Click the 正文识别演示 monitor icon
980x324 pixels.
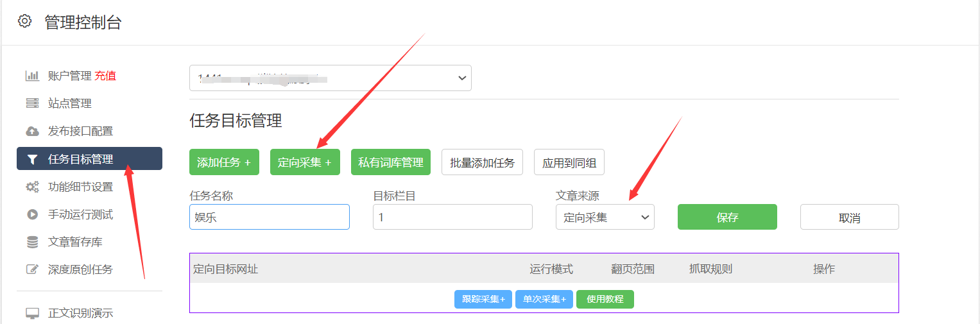32,313
